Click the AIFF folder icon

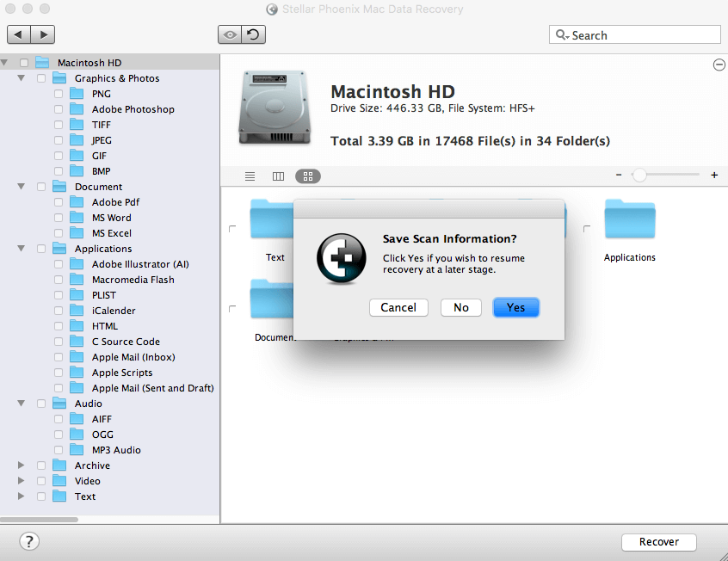tap(77, 419)
